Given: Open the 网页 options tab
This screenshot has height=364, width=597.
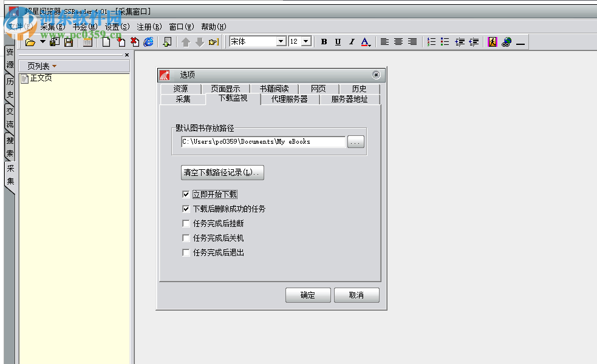Looking at the screenshot, I should coord(318,89).
